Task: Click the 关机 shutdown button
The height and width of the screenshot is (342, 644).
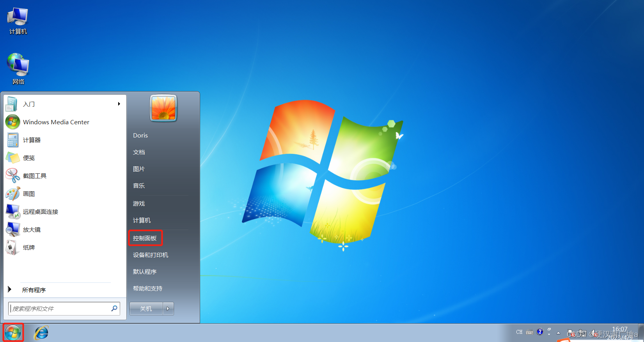Action: point(146,309)
